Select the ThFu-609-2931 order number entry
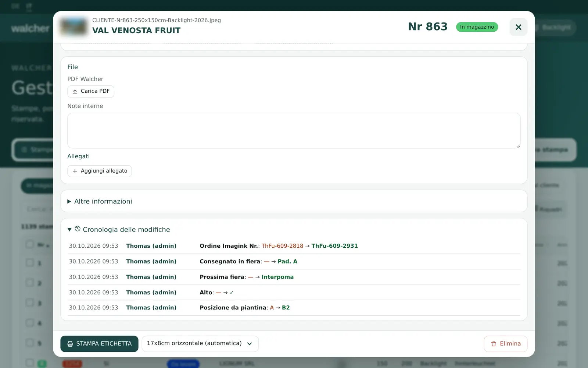Image resolution: width=588 pixels, height=368 pixels. pyautogui.click(x=334, y=246)
